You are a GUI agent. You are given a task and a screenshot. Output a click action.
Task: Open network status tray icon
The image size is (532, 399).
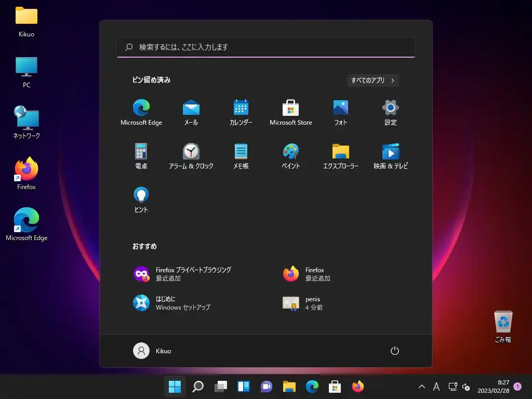[453, 387]
